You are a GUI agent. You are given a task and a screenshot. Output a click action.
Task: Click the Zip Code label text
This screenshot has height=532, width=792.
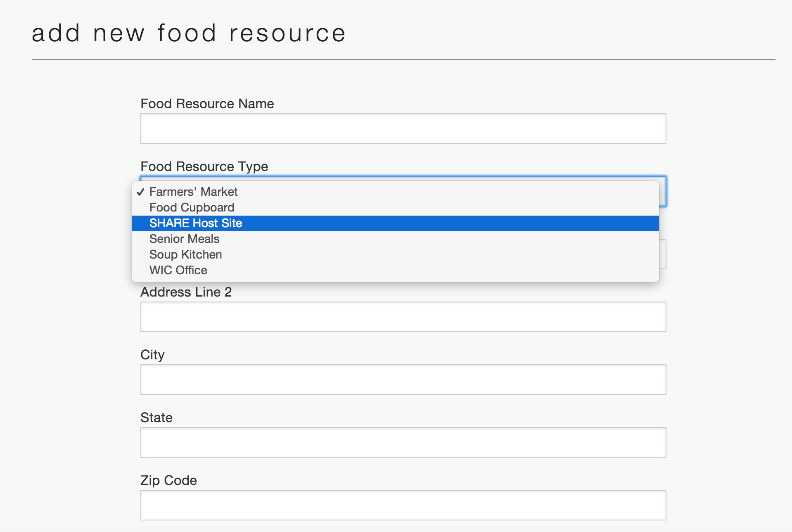point(168,480)
